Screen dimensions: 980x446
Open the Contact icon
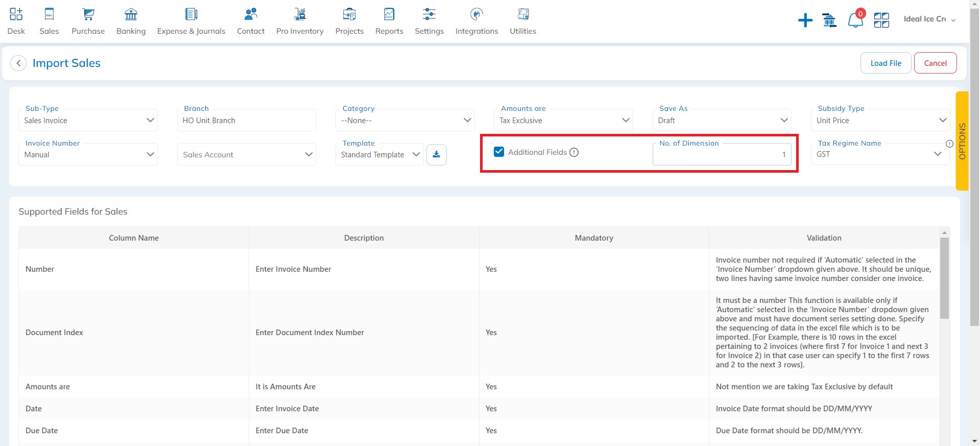pyautogui.click(x=251, y=14)
